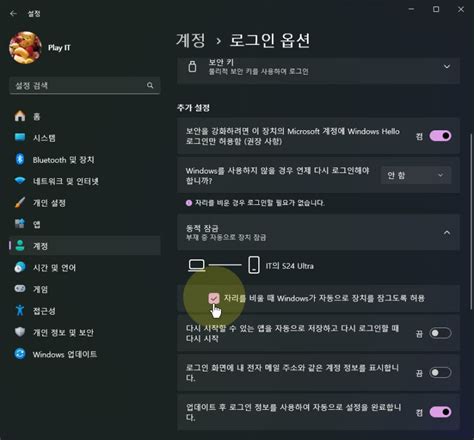Open 네트워크 및 인터넷 Wi-Fi icon
This screenshot has width=474, height=440.
[20, 181]
